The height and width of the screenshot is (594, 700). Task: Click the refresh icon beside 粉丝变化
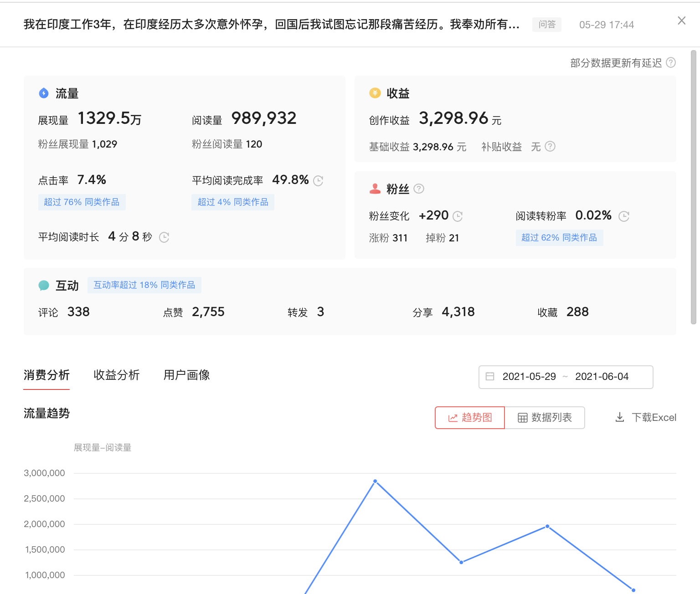click(x=458, y=216)
